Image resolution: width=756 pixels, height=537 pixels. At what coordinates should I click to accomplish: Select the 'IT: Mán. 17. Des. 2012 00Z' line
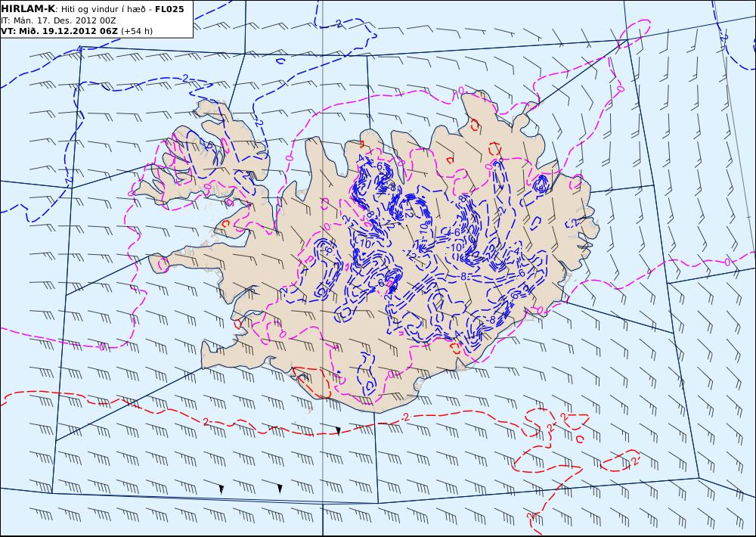pyautogui.click(x=58, y=20)
